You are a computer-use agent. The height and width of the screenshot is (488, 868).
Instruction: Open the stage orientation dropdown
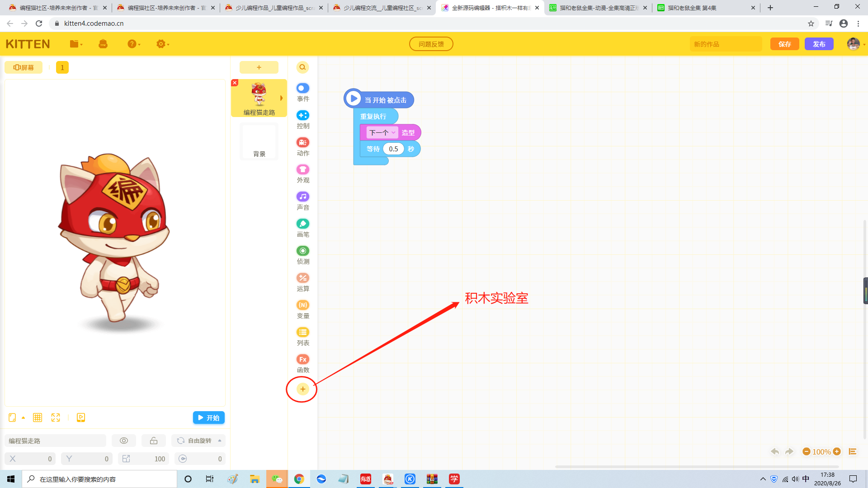(x=16, y=418)
